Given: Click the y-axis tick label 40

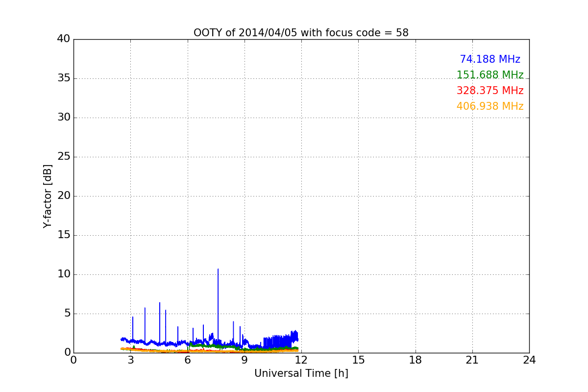Looking at the screenshot, I should pos(64,39).
